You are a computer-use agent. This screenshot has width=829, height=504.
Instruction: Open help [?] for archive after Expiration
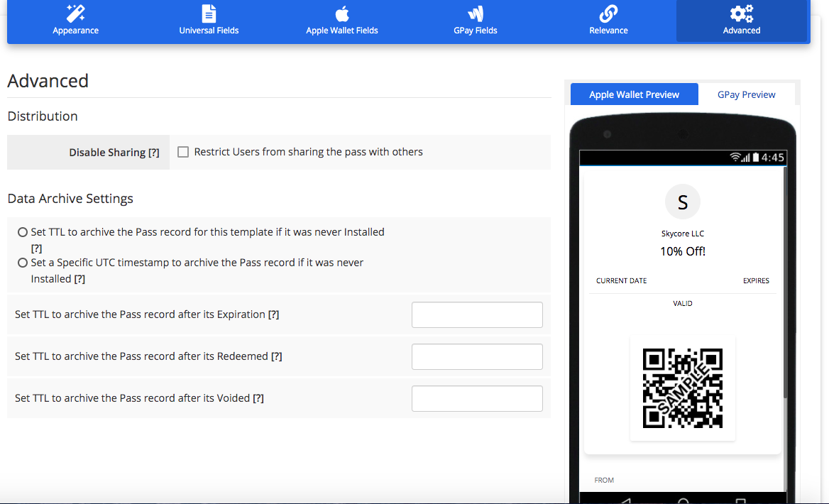273,314
